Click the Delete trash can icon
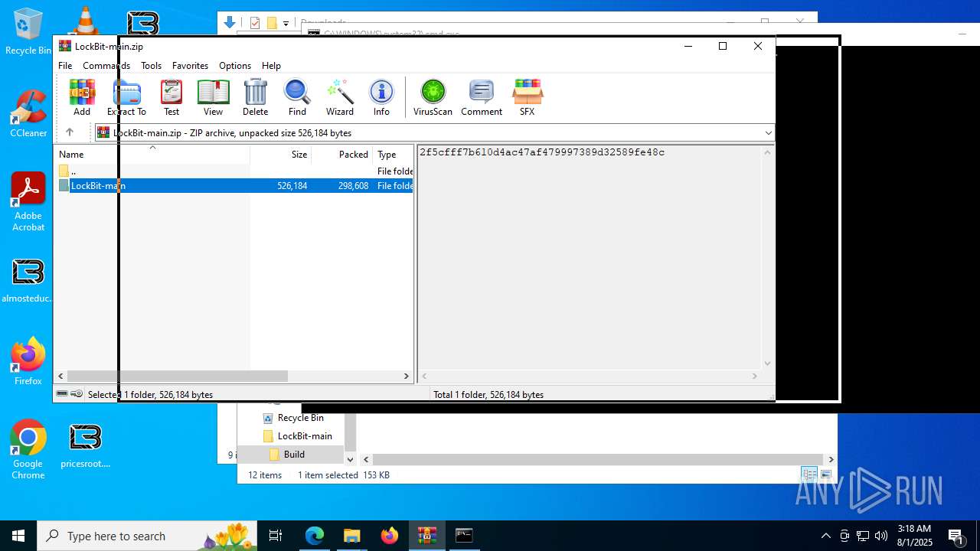Viewport: 980px width, 551px height. click(255, 97)
